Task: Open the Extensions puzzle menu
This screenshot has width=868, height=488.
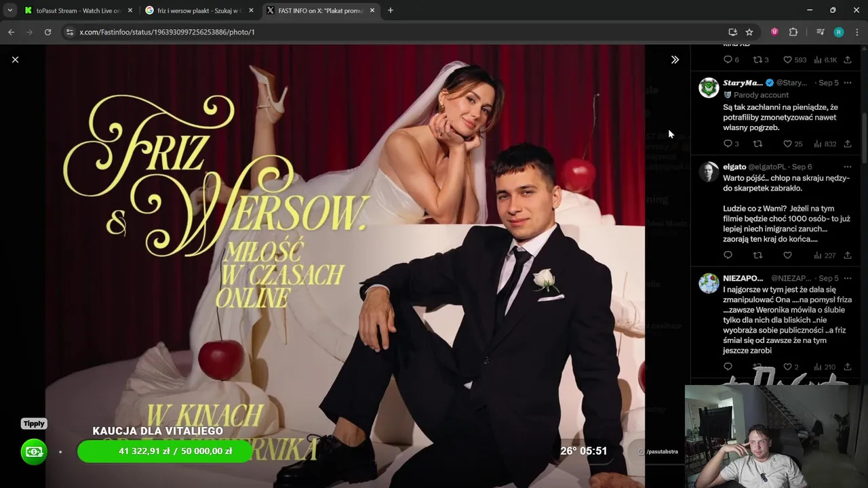Action: [x=793, y=32]
